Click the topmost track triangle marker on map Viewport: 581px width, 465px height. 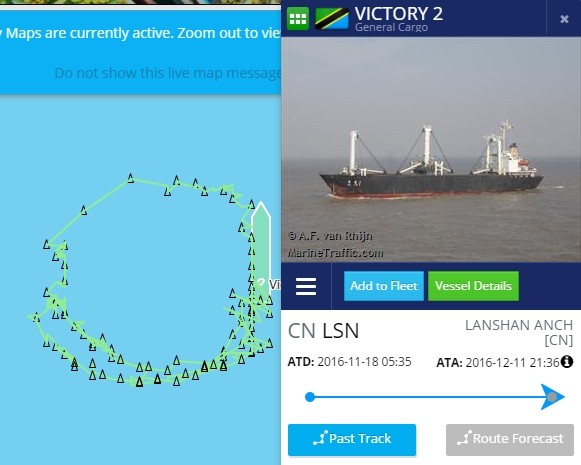coord(130,178)
